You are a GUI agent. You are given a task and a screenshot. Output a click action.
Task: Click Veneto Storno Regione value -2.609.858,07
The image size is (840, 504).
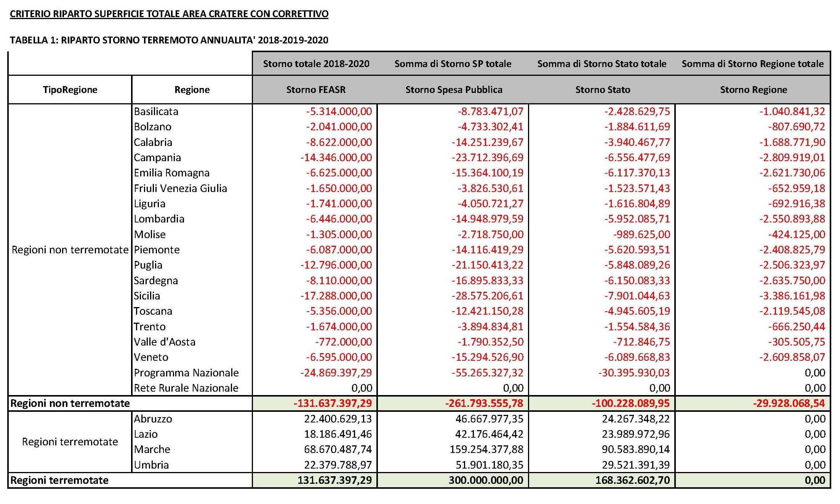point(792,357)
